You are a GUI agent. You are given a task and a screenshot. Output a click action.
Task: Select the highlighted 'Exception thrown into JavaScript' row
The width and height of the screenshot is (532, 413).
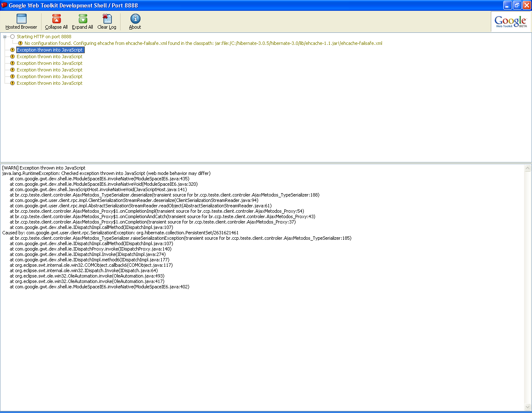click(50, 50)
